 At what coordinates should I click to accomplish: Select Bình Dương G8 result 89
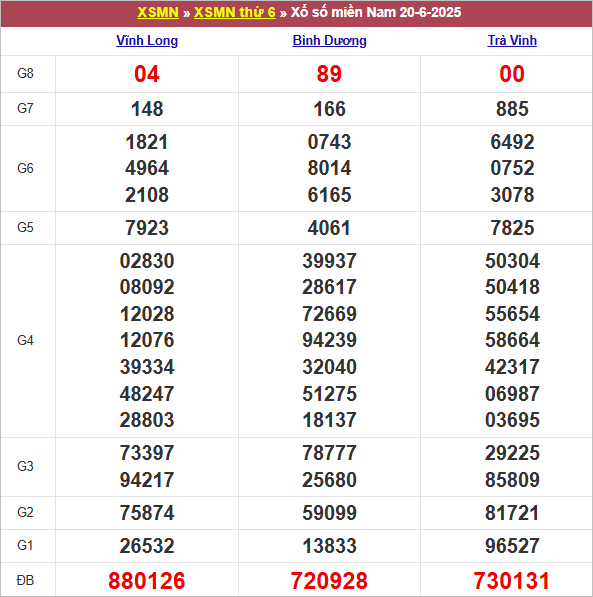click(x=329, y=74)
